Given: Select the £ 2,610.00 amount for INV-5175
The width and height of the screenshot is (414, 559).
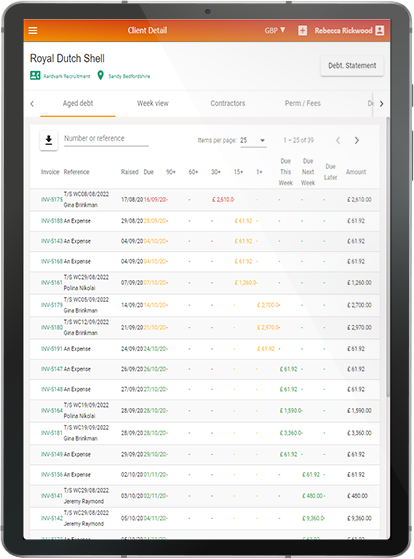Looking at the screenshot, I should (x=359, y=200).
